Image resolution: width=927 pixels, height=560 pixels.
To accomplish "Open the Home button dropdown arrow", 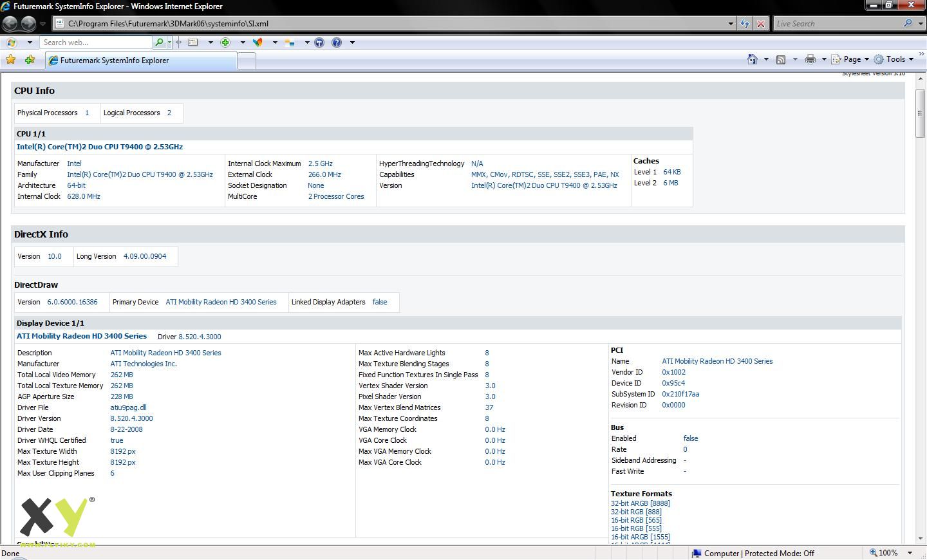I will click(x=766, y=59).
